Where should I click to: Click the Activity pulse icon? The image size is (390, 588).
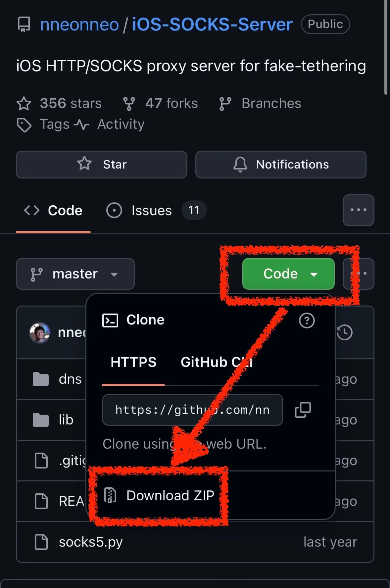click(x=81, y=125)
